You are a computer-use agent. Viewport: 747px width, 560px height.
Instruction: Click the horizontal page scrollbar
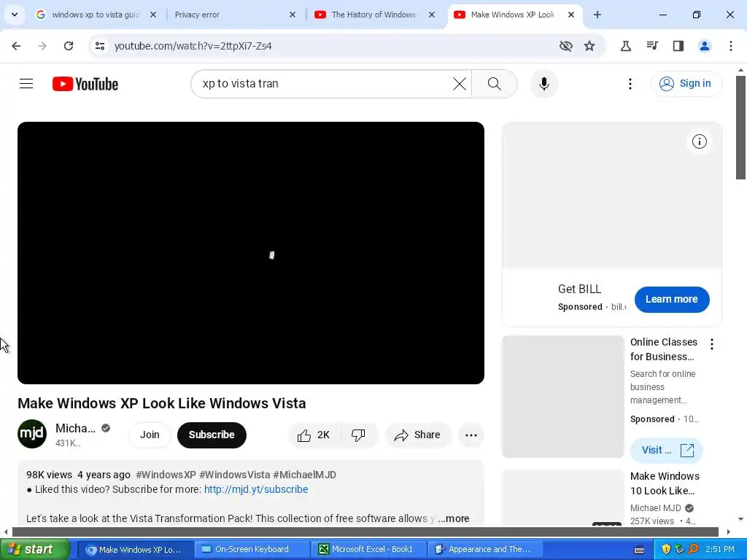click(365, 532)
